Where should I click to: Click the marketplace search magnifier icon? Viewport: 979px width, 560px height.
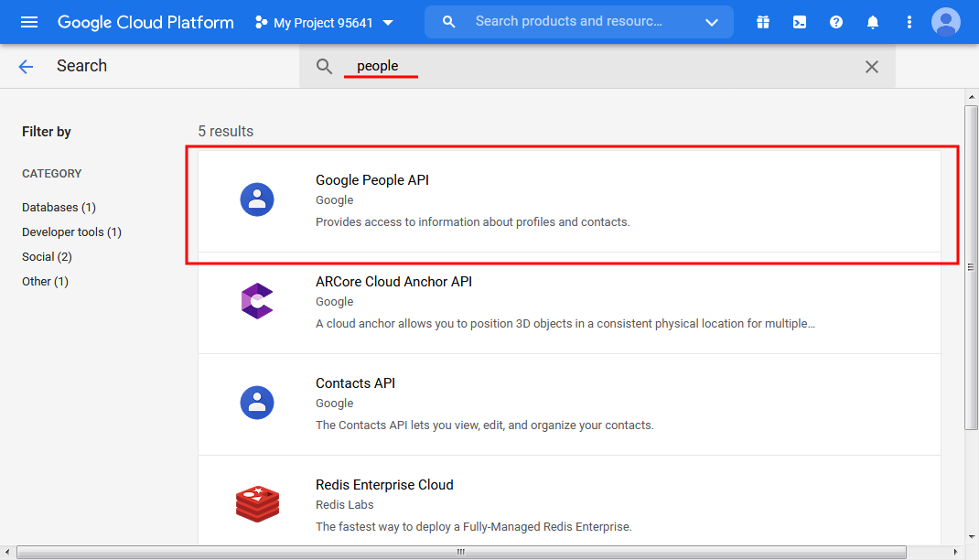coord(323,66)
